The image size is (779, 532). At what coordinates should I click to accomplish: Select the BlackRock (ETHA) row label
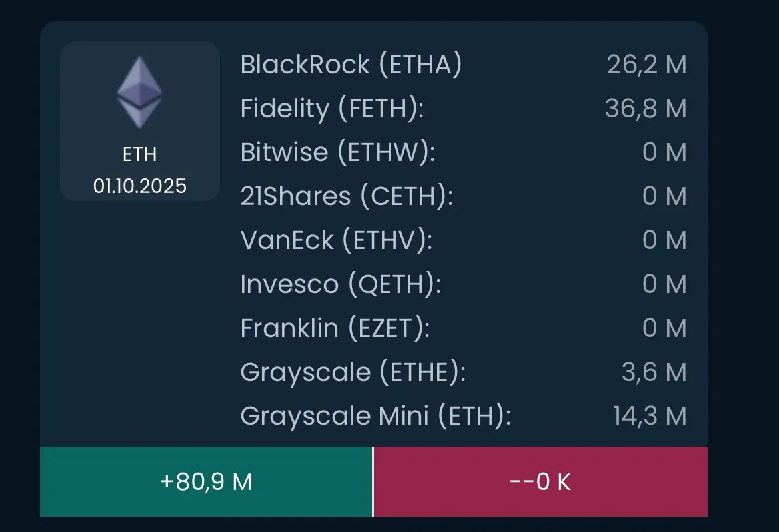pyautogui.click(x=351, y=65)
